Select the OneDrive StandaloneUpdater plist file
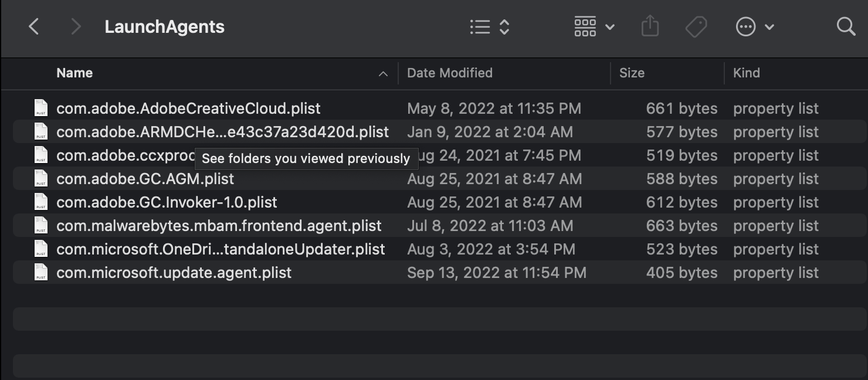Image resolution: width=868 pixels, height=380 pixels. pyautogui.click(x=221, y=249)
